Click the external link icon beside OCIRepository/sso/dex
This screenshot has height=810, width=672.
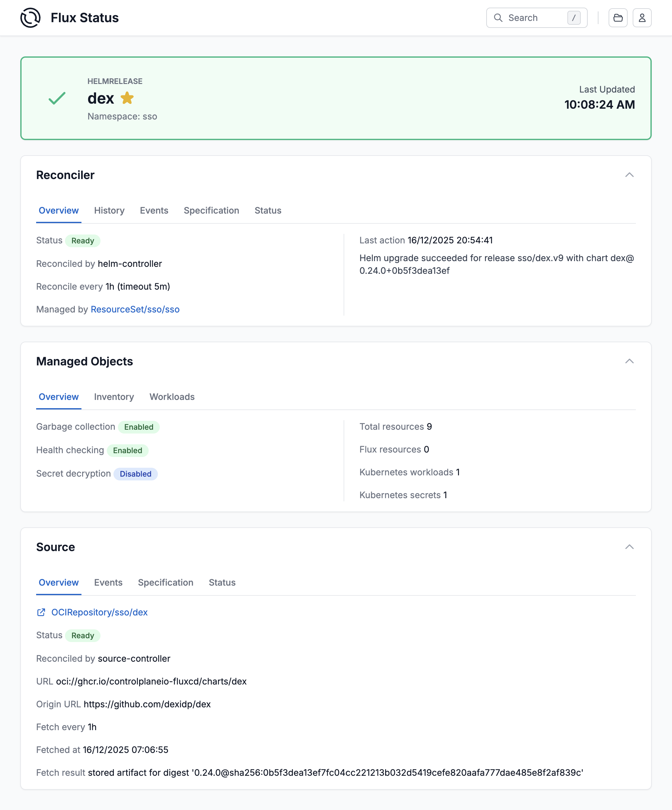click(41, 612)
